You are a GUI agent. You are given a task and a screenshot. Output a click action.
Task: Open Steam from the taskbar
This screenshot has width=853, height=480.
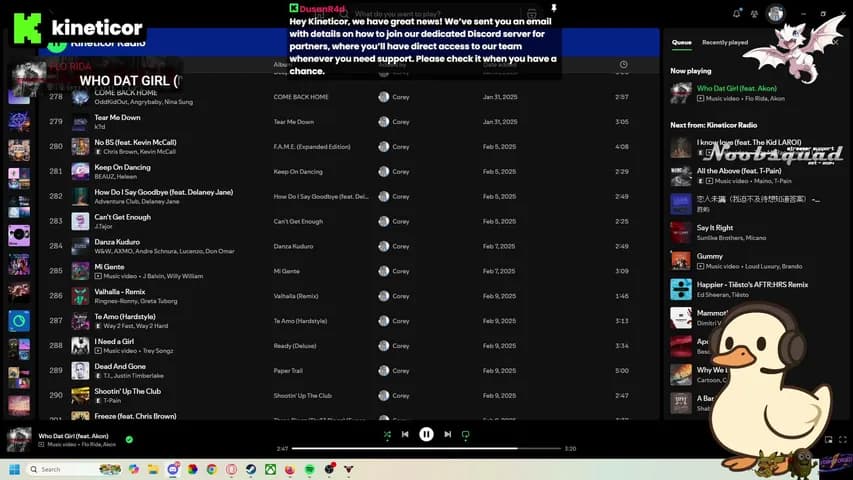click(x=251, y=469)
